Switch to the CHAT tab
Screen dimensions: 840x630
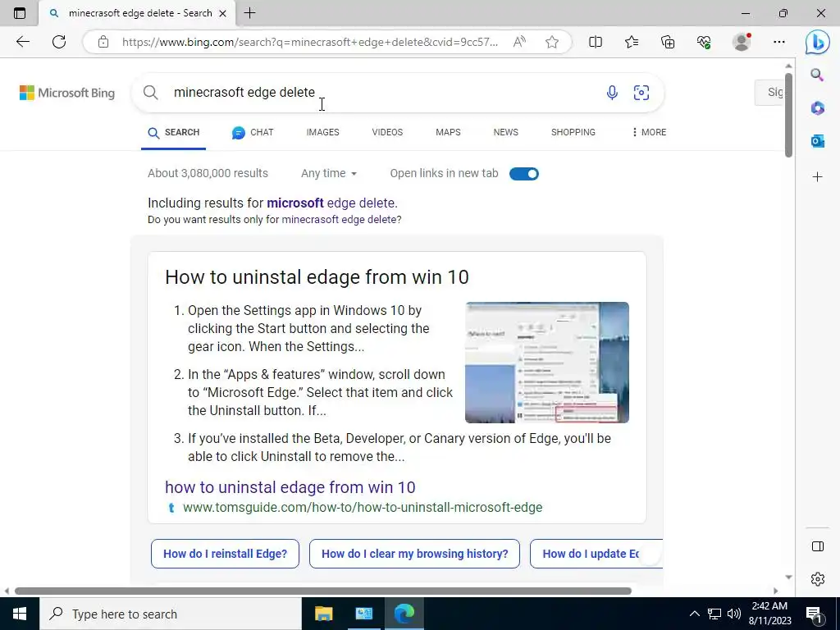point(253,132)
